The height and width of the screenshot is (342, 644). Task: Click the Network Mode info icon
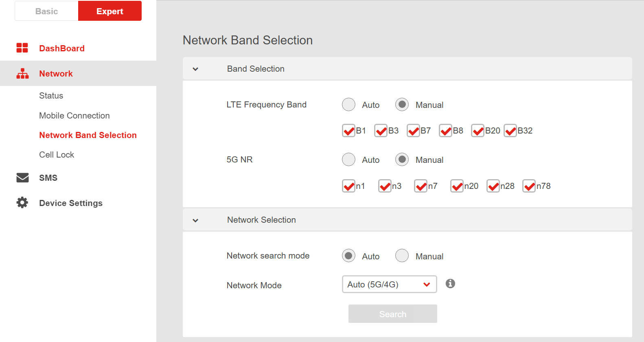450,284
